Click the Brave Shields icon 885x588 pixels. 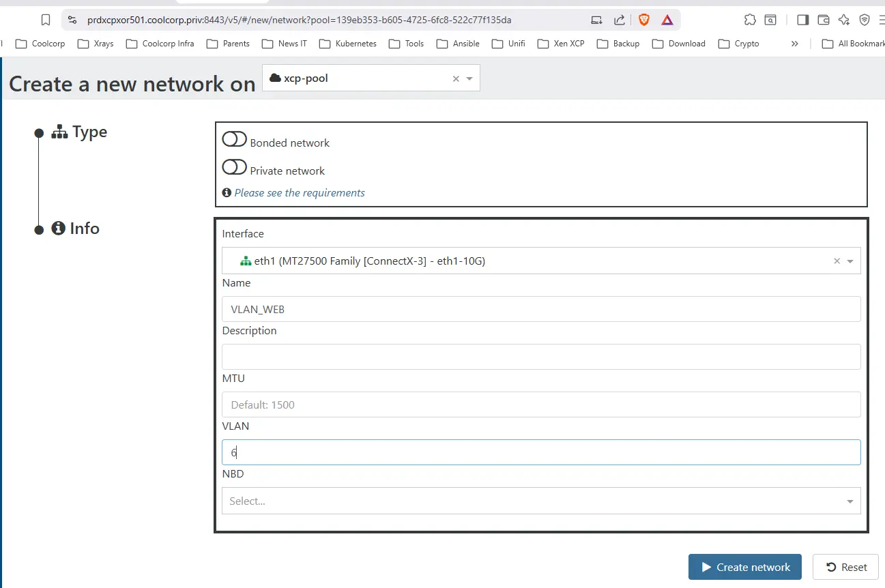(643, 20)
